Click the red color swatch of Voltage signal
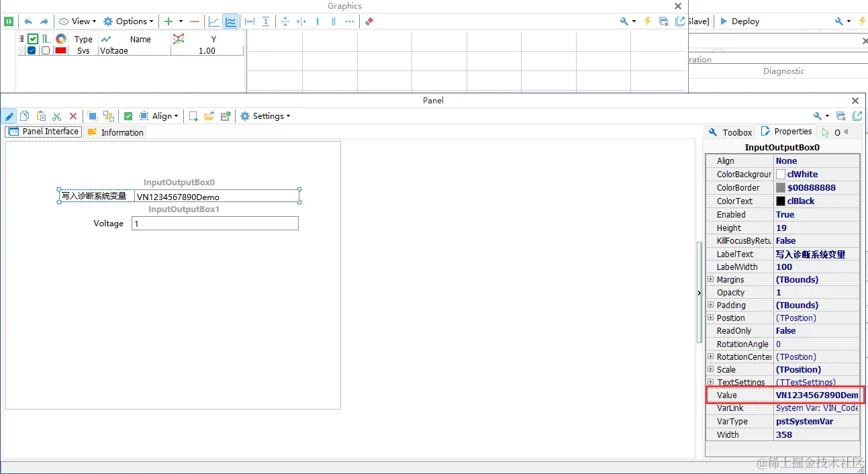The width and height of the screenshot is (868, 474). point(60,50)
